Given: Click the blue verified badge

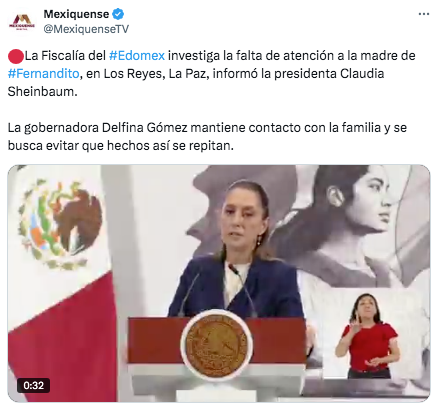Looking at the screenshot, I should [x=118, y=14].
